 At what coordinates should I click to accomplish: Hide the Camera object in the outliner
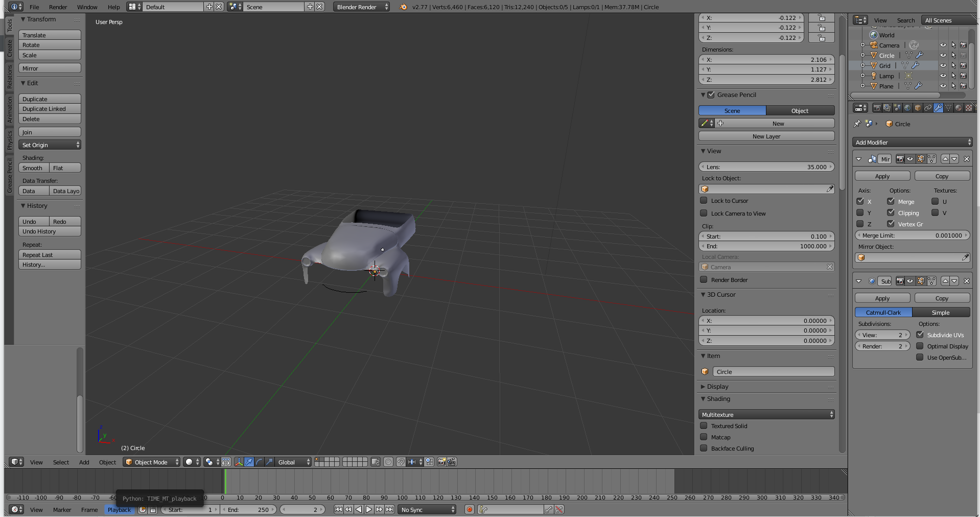[943, 45]
